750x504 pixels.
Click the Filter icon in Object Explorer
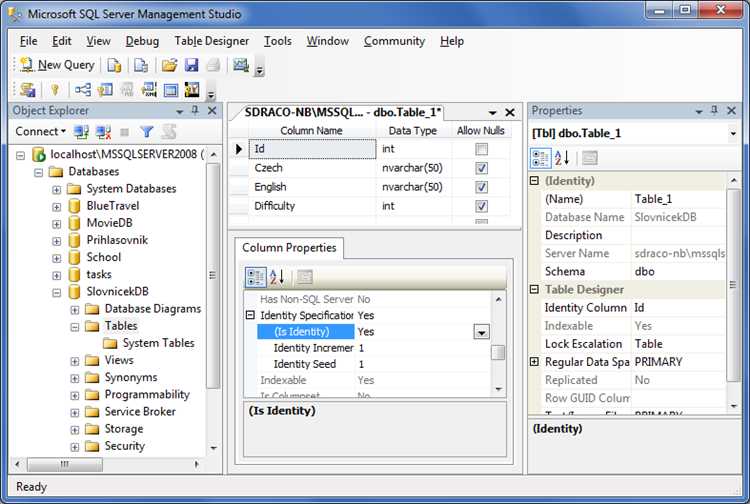pos(147,131)
